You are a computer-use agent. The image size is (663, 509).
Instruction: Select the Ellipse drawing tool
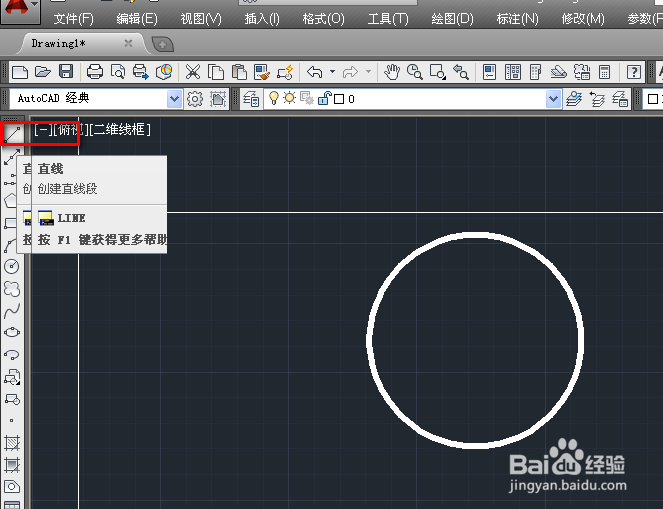pyautogui.click(x=12, y=332)
